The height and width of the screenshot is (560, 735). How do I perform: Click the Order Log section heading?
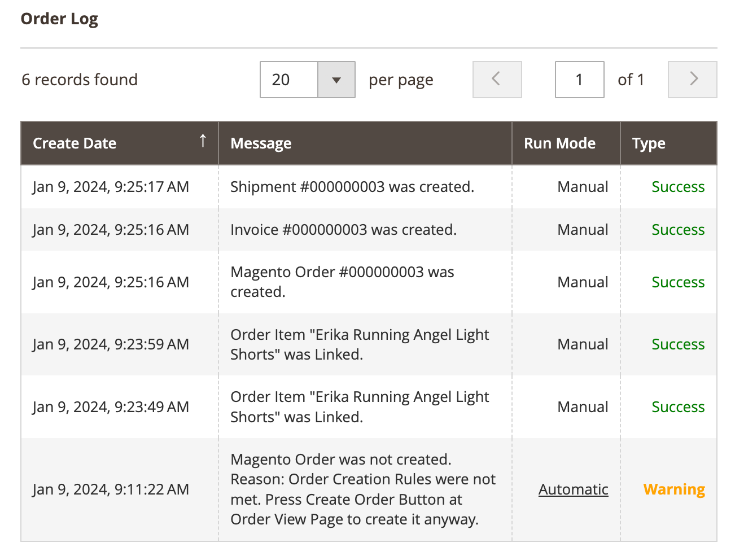[59, 19]
